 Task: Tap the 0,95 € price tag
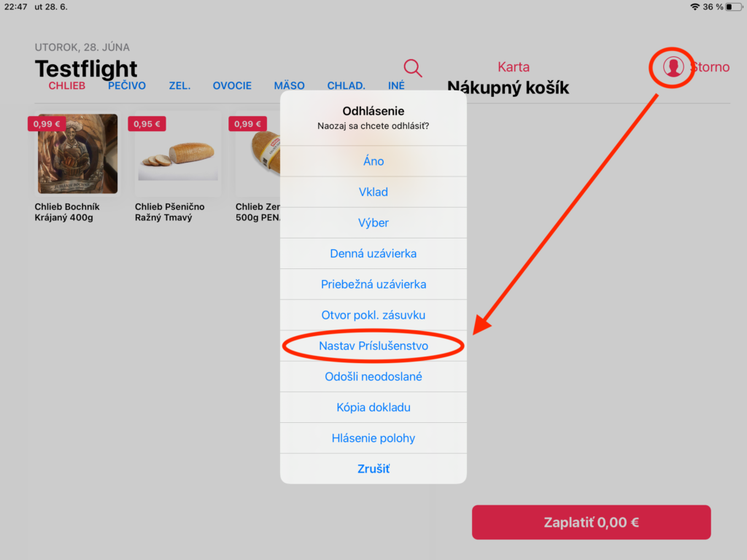(x=147, y=124)
